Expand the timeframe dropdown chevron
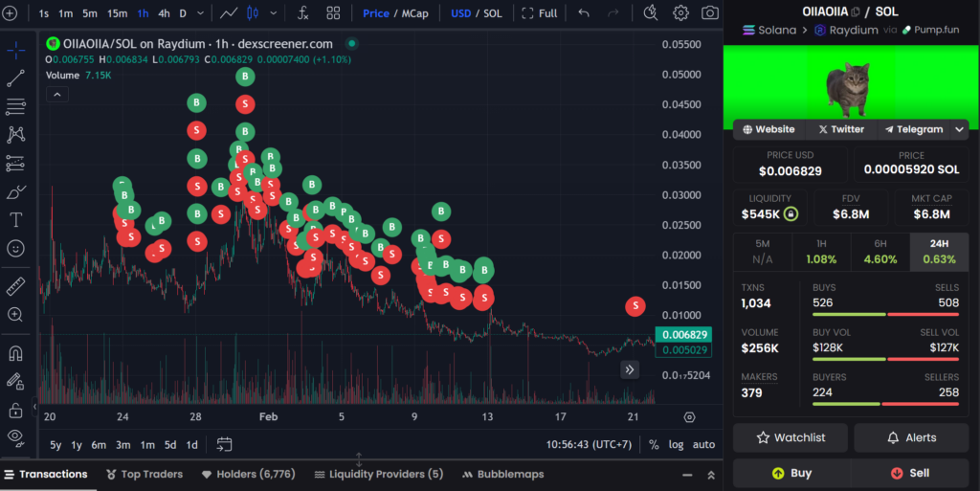 (x=200, y=13)
